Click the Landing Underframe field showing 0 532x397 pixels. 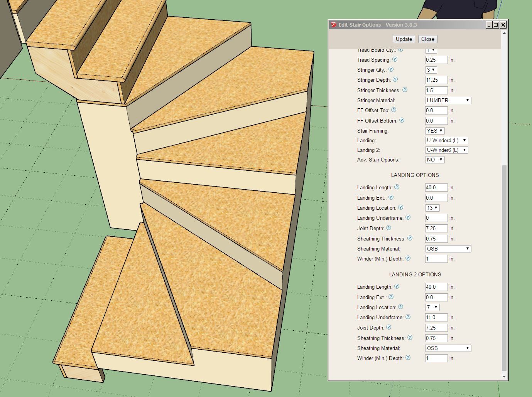pyautogui.click(x=436, y=218)
